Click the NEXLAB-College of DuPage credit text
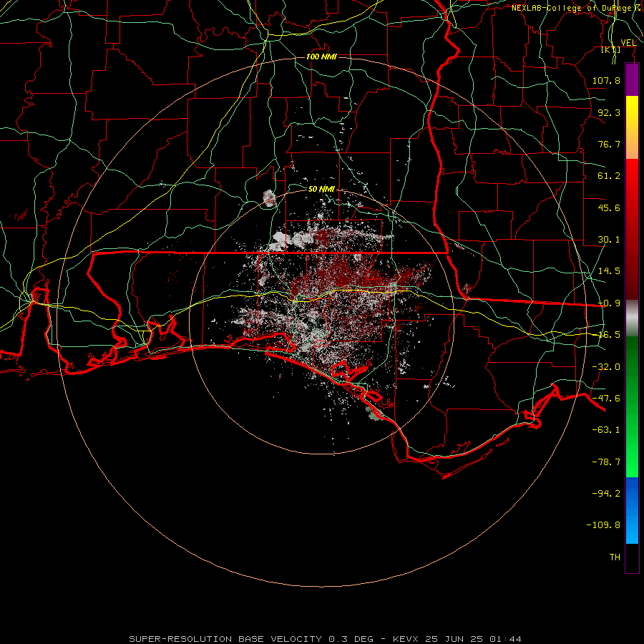This screenshot has height=644, width=644. pos(576,8)
